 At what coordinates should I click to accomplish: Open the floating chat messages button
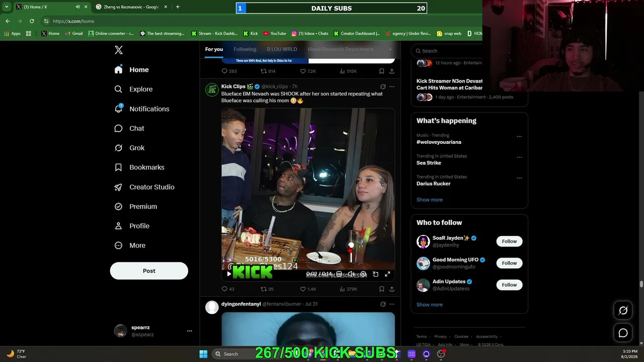point(623,333)
